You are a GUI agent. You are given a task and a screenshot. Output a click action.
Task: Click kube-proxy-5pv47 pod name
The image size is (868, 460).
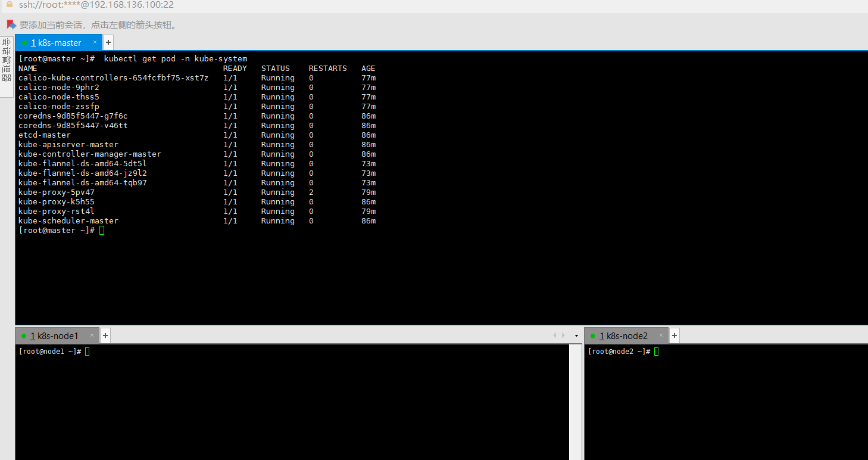pos(57,192)
